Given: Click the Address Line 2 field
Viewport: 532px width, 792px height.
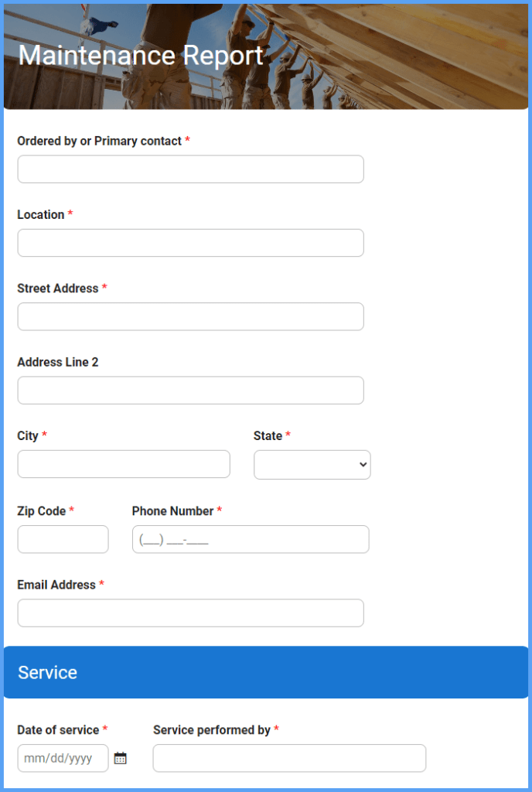Looking at the screenshot, I should point(190,390).
